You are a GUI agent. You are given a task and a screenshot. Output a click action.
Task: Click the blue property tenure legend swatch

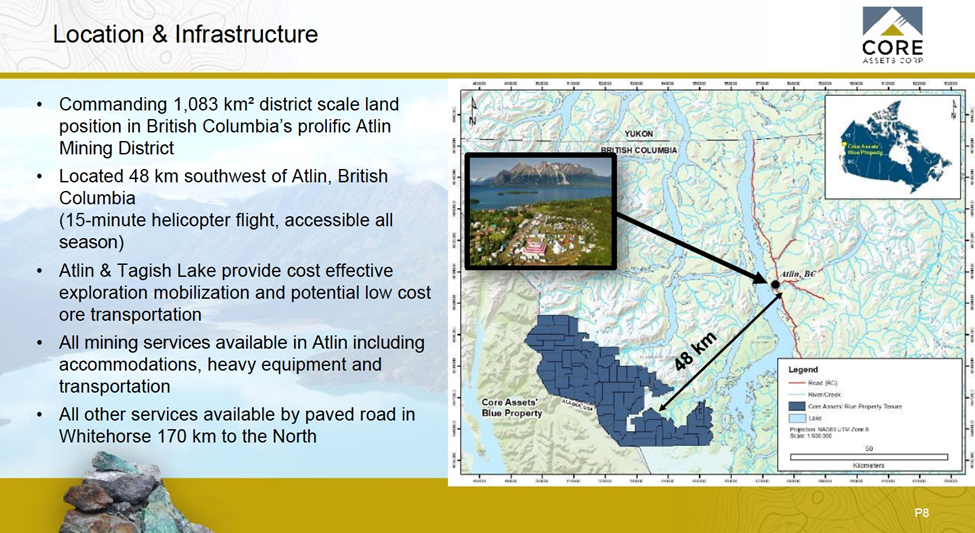[x=796, y=406]
